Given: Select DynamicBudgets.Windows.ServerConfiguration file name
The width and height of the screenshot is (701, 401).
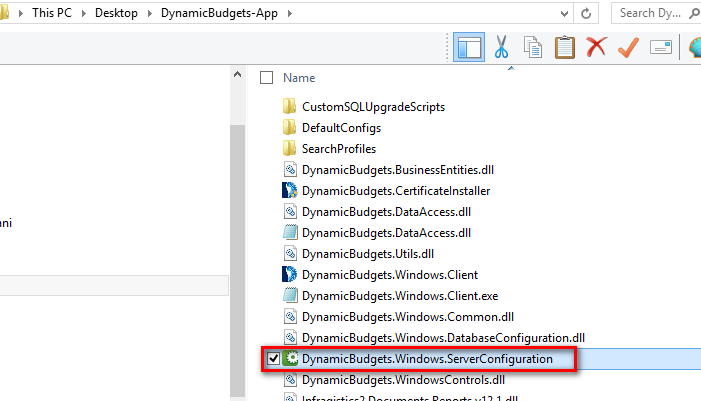Looking at the screenshot, I should (x=427, y=359).
